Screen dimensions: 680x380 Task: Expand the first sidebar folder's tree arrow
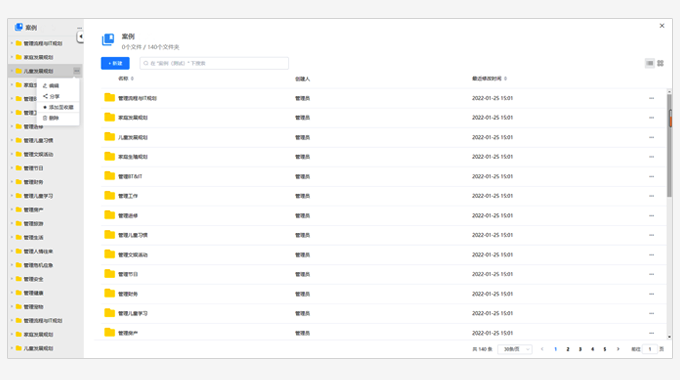tap(12, 43)
